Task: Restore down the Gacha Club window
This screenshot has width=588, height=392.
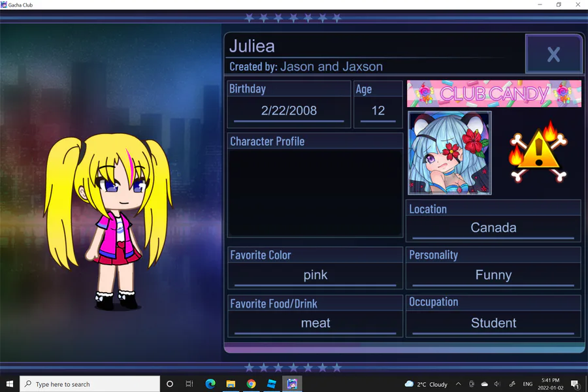Action: pos(559,5)
